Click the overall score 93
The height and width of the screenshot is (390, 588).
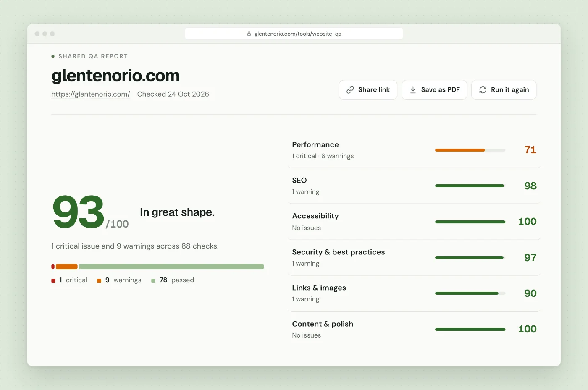click(79, 212)
